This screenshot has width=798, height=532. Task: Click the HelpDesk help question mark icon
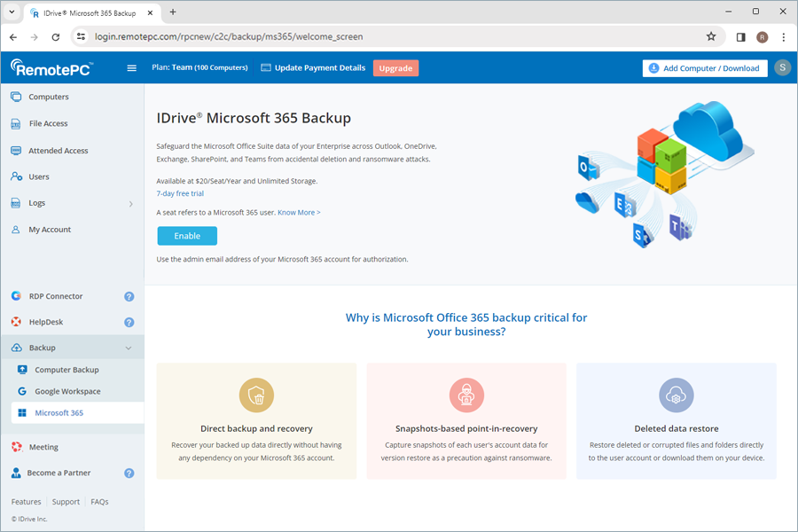click(x=129, y=323)
